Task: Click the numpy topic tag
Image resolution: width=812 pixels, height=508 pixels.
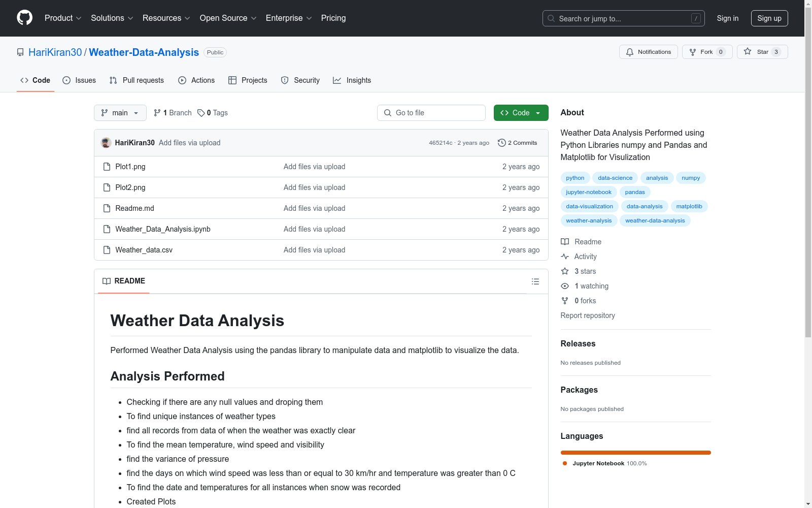Action: [x=691, y=178]
